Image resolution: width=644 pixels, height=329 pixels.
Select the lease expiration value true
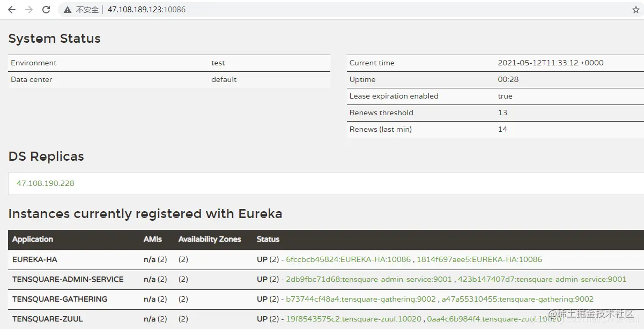[x=505, y=96]
